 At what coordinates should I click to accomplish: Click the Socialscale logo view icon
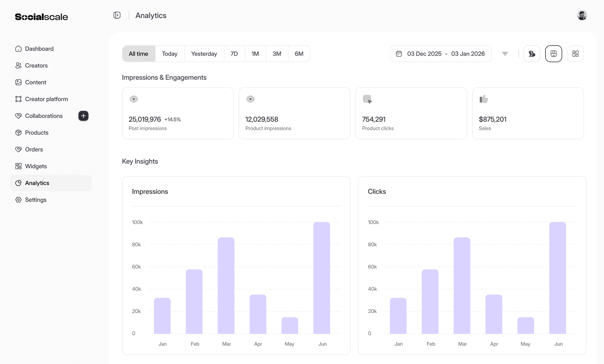click(x=532, y=54)
